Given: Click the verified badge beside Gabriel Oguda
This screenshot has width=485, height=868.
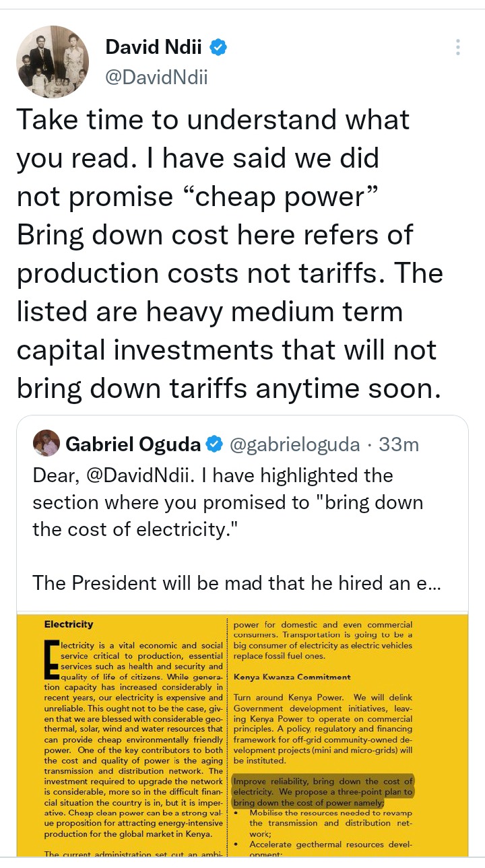Looking at the screenshot, I should click(x=214, y=444).
